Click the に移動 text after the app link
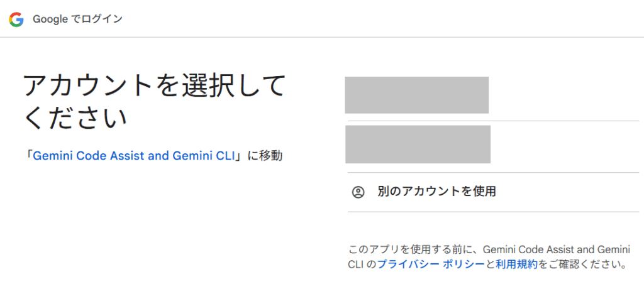Image resolution: width=644 pixels, height=284 pixels. click(x=265, y=156)
